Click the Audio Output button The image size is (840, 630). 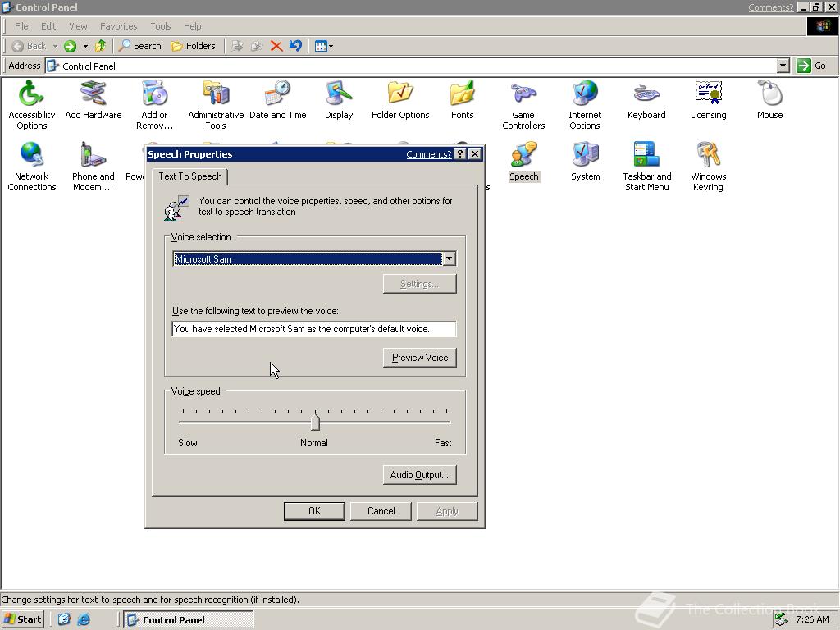420,475
